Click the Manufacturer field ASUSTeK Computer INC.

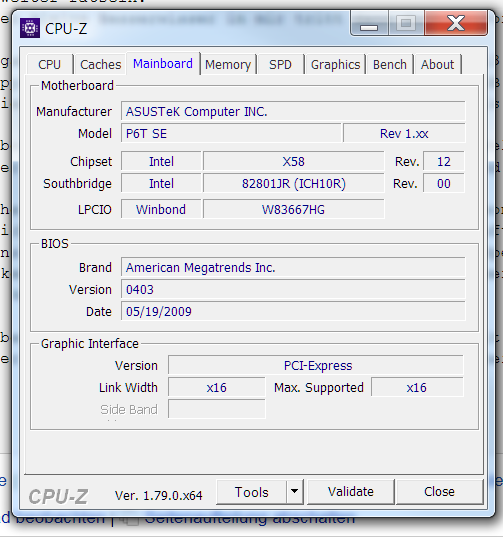coord(293,111)
